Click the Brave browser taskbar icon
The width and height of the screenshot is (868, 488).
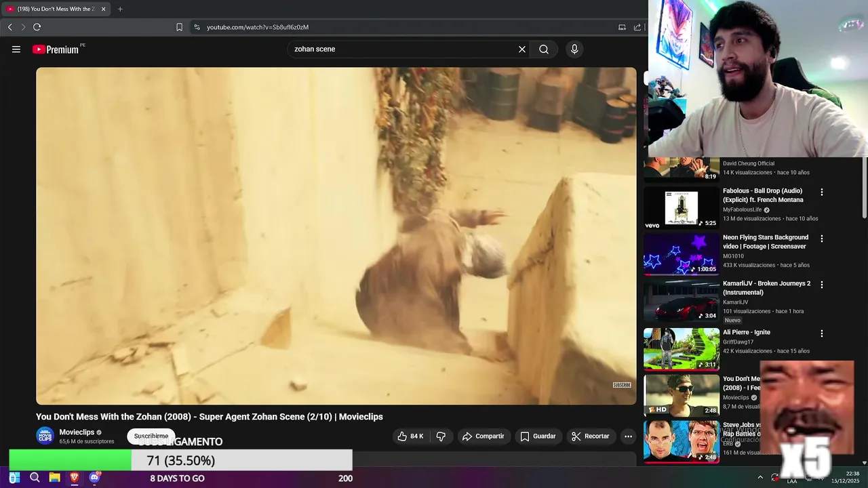click(x=75, y=478)
